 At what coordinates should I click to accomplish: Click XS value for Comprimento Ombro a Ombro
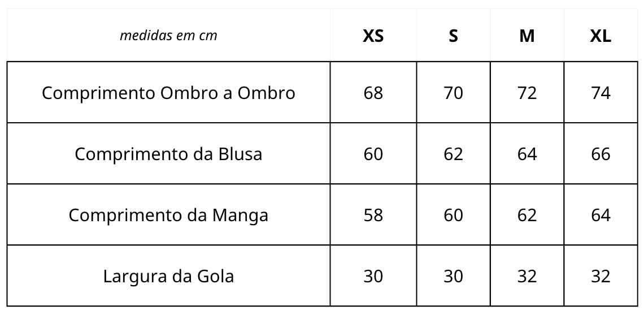pyautogui.click(x=373, y=92)
